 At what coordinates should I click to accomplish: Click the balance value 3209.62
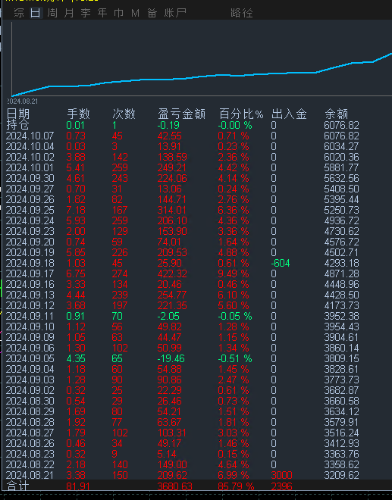pos(341,475)
